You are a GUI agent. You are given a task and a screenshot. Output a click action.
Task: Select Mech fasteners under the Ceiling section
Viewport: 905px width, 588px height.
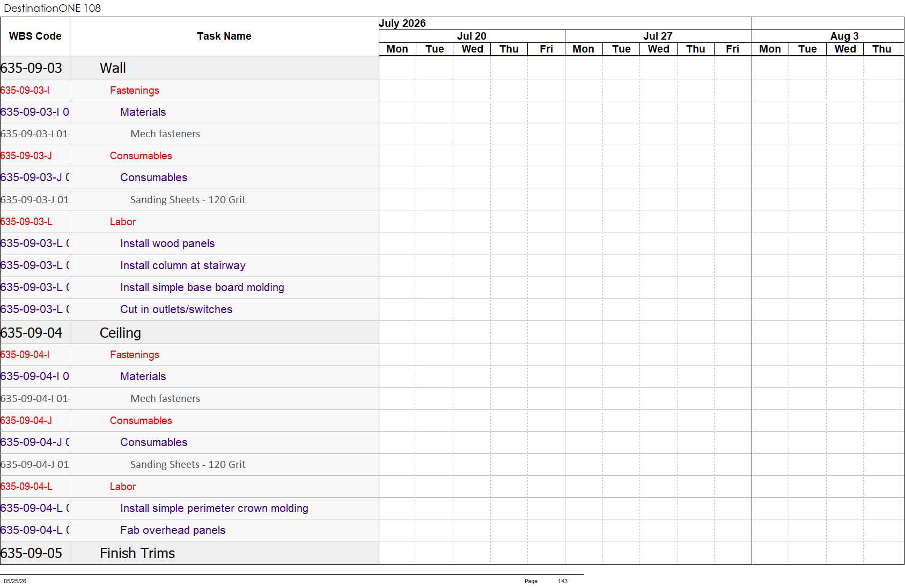coord(165,399)
